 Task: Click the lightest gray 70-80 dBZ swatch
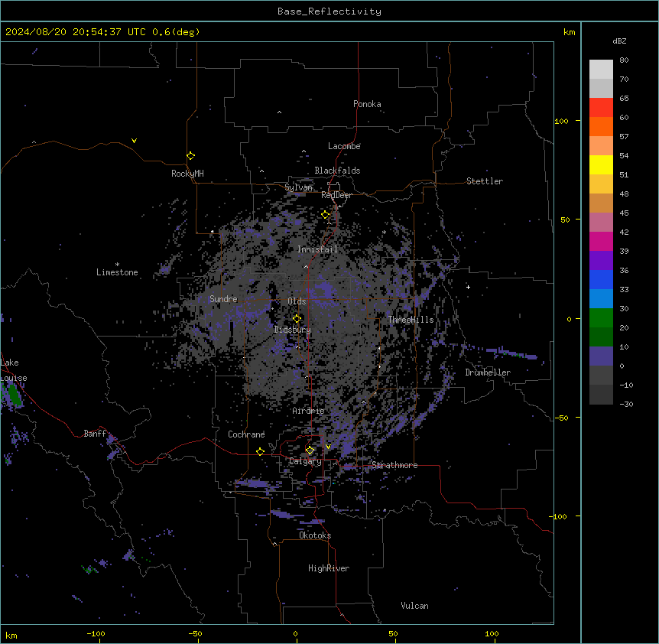click(601, 70)
